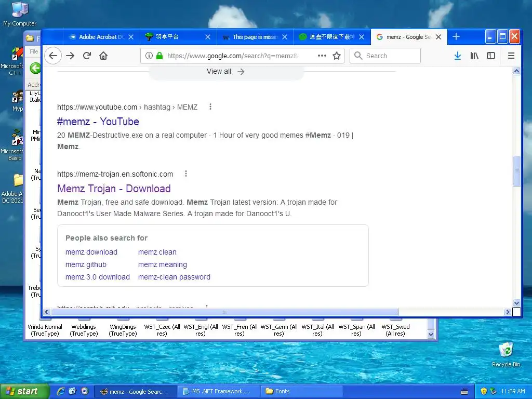Show site information icon in address bar
The height and width of the screenshot is (399, 532).
[149, 56]
